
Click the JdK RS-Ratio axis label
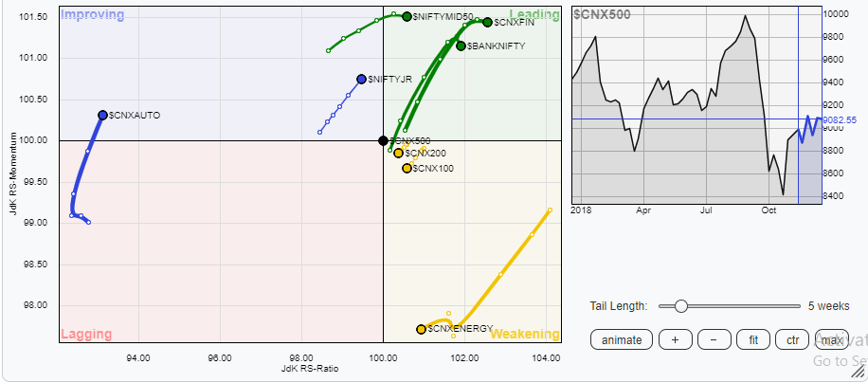point(310,368)
